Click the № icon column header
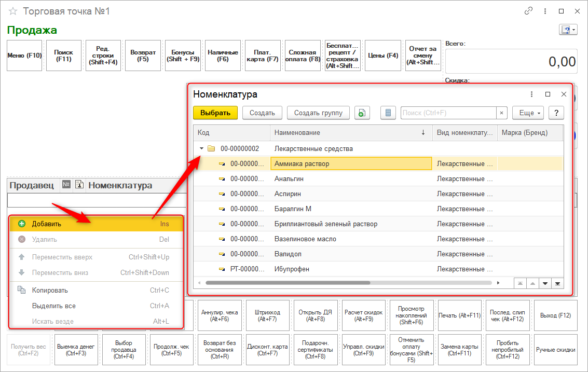The height and width of the screenshot is (372, 588). [x=66, y=185]
